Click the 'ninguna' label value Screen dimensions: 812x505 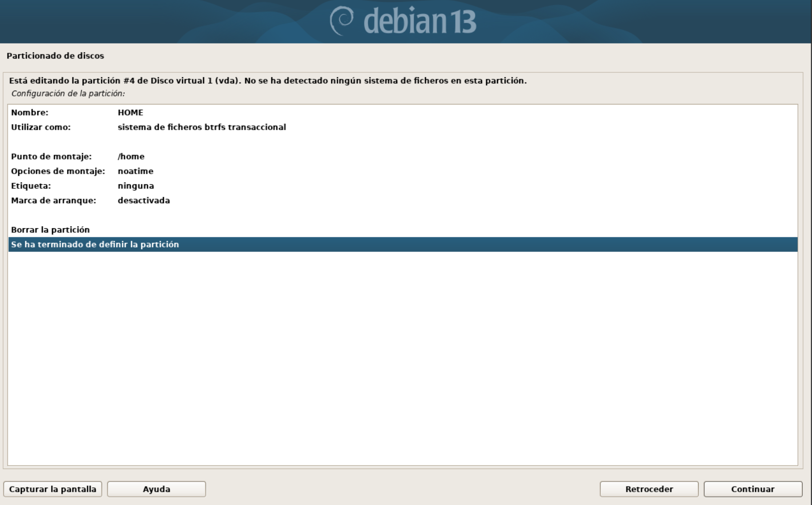[136, 186]
